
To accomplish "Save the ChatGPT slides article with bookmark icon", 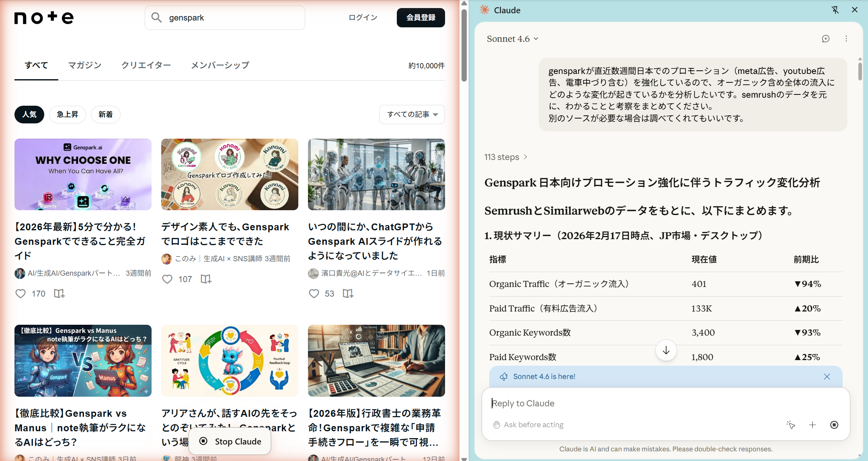I will [347, 293].
